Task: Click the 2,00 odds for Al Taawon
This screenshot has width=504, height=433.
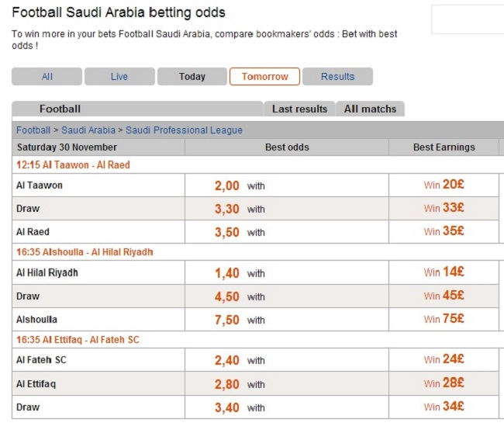Action: pos(227,185)
